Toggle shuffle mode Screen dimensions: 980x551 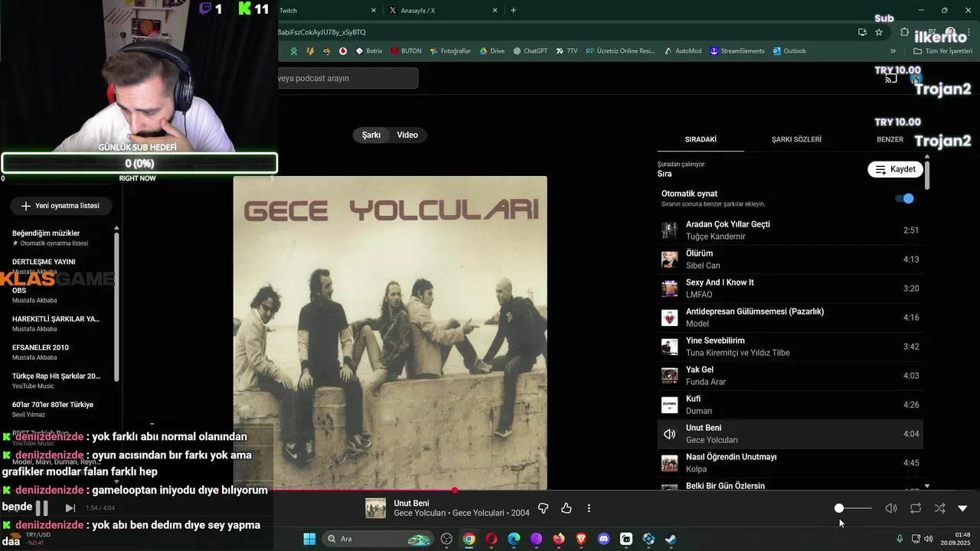point(939,508)
